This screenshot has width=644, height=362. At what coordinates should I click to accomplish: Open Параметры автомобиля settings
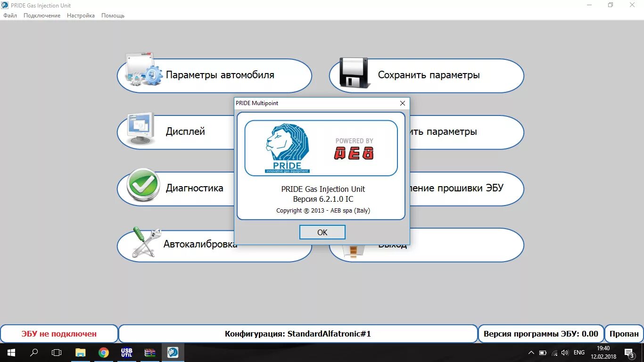tap(215, 75)
